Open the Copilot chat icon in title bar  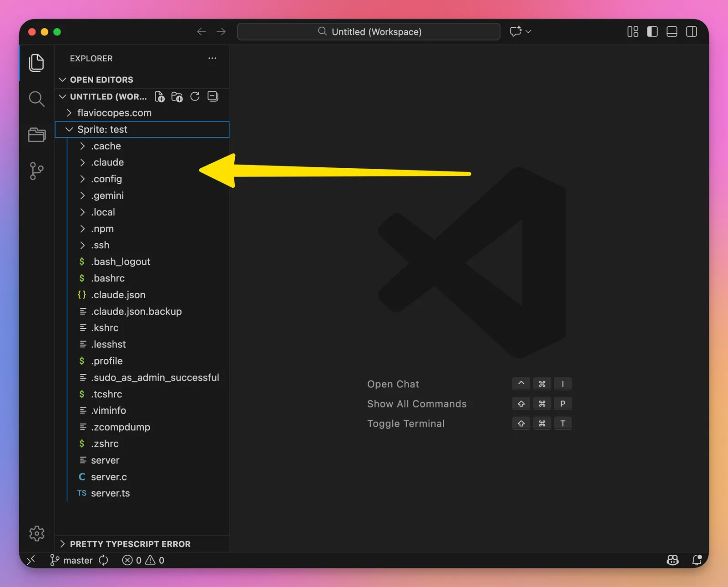click(x=516, y=31)
